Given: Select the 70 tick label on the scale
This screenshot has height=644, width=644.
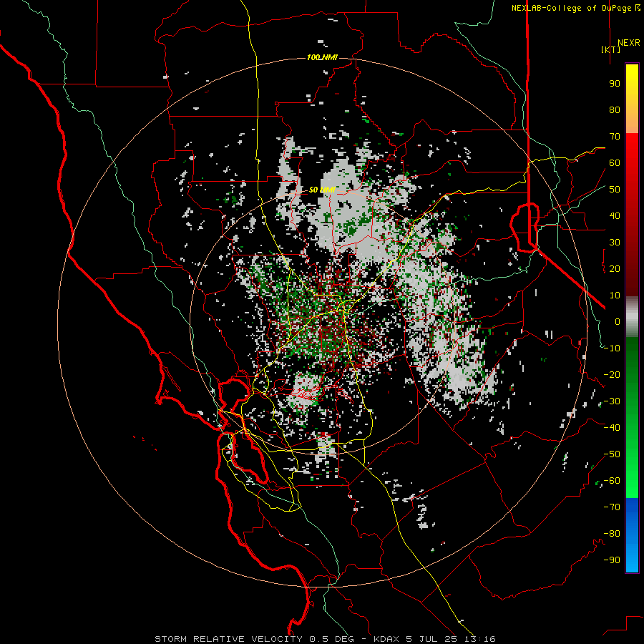Looking at the screenshot, I should click(615, 137).
